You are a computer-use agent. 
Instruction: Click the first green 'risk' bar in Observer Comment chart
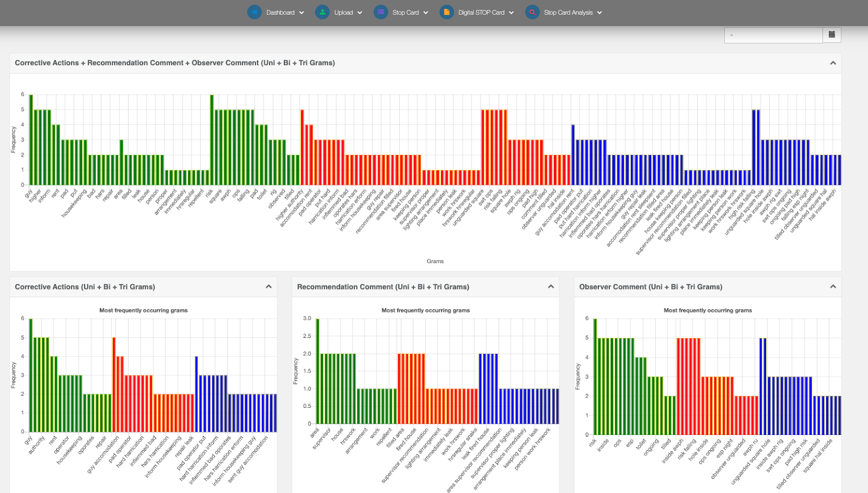[595, 376]
